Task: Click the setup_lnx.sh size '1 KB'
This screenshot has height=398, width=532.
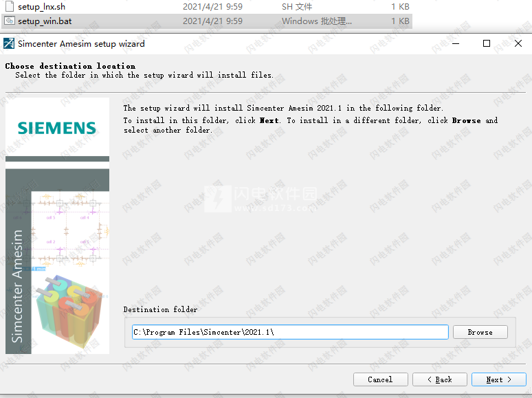Action: point(400,6)
